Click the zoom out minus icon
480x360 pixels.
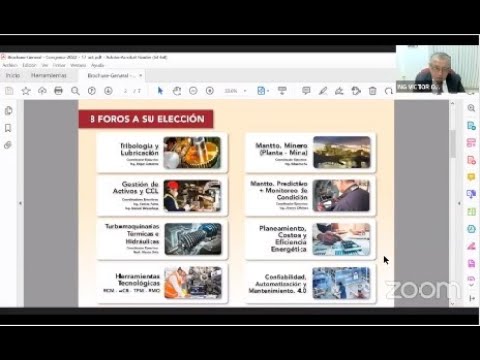(x=193, y=91)
